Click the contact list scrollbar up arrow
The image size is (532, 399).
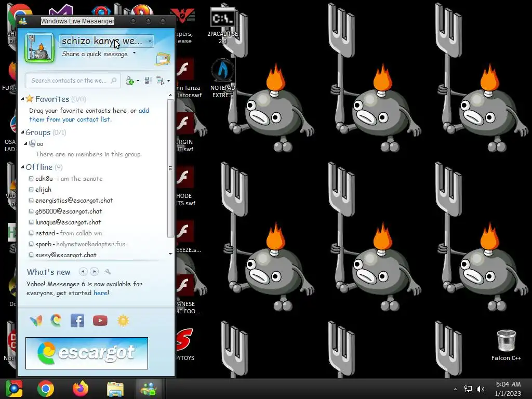pos(170,96)
